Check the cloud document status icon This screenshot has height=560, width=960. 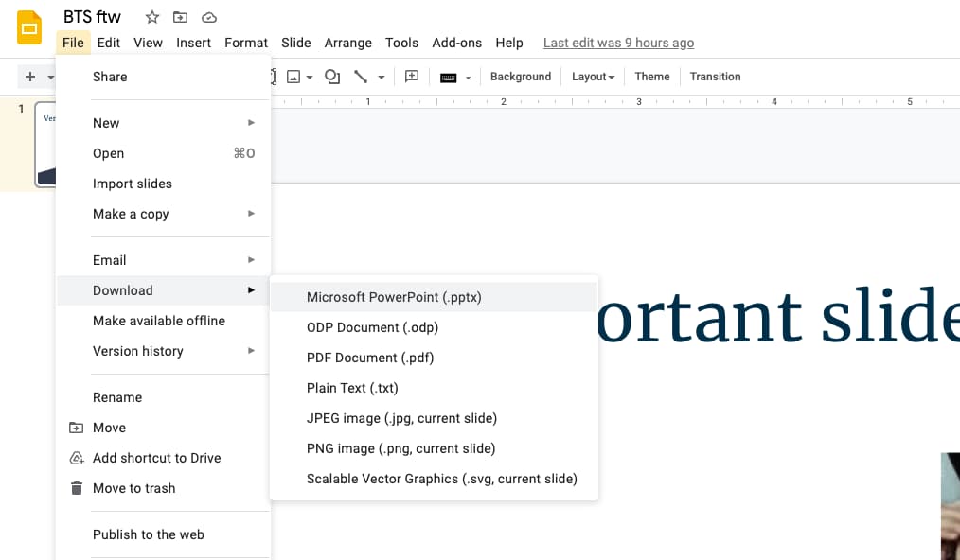[x=209, y=17]
